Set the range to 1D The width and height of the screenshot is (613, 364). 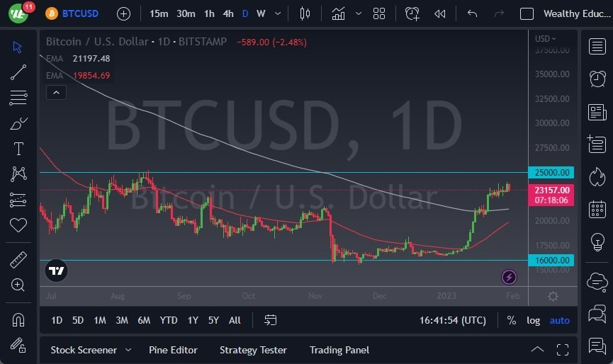(57, 320)
